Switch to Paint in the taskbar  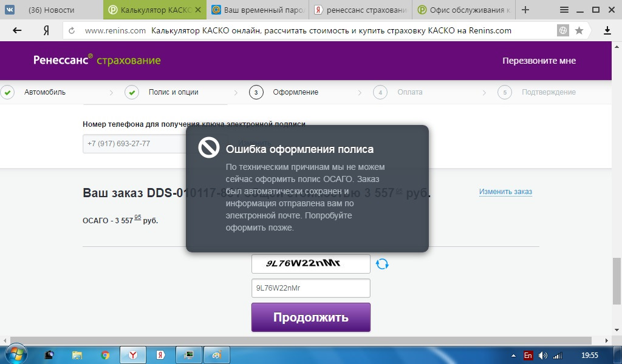(217, 355)
